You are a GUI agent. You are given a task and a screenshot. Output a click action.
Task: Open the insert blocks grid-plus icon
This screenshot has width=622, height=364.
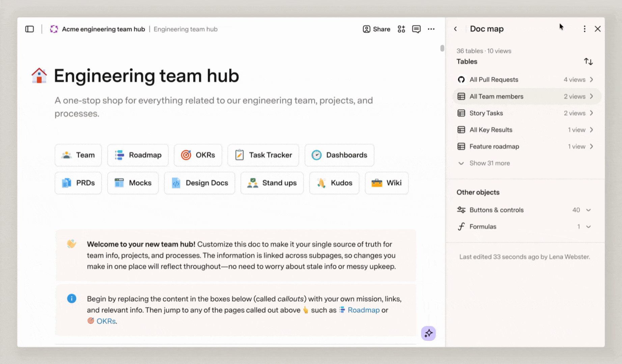click(x=401, y=29)
